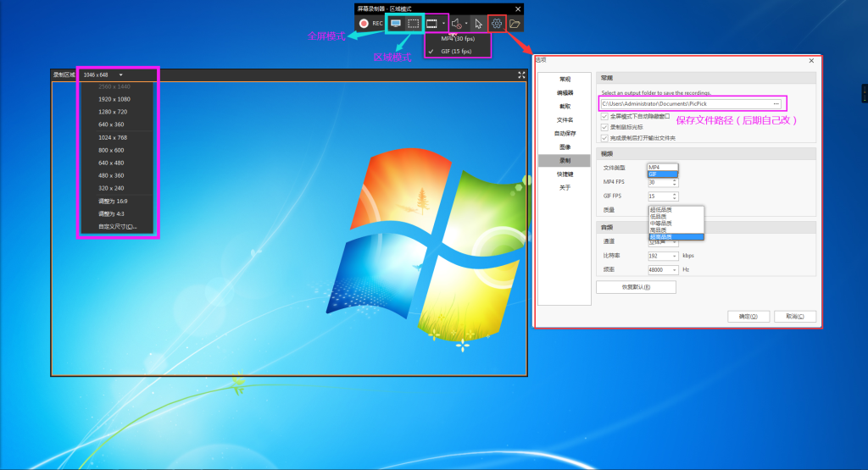Image resolution: width=868 pixels, height=470 pixels.
Task: Open settings with the gear icon
Action: point(498,24)
